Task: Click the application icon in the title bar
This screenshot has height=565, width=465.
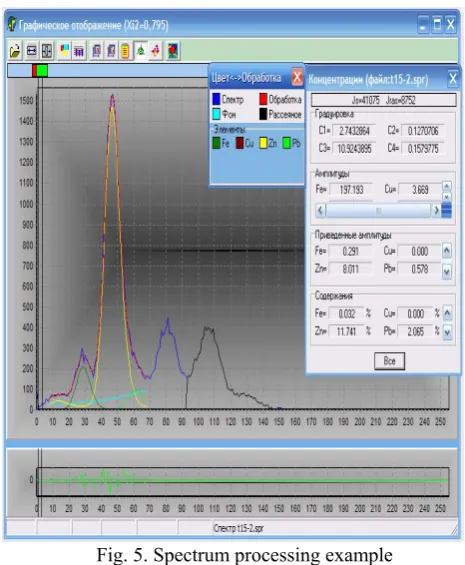Action: coord(12,24)
